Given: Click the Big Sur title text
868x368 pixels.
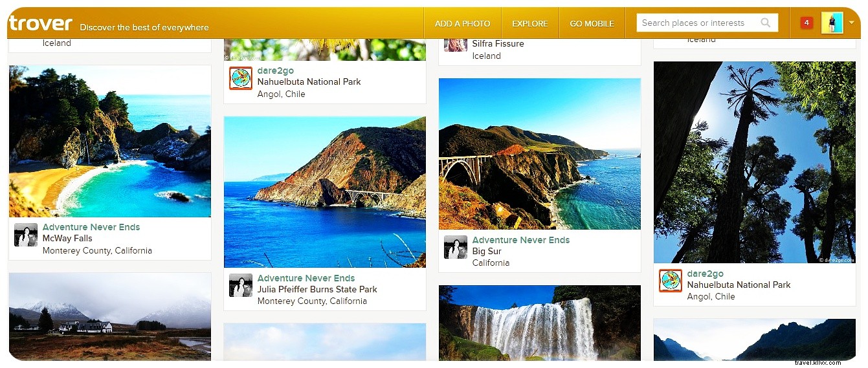Looking at the screenshot, I should point(487,251).
